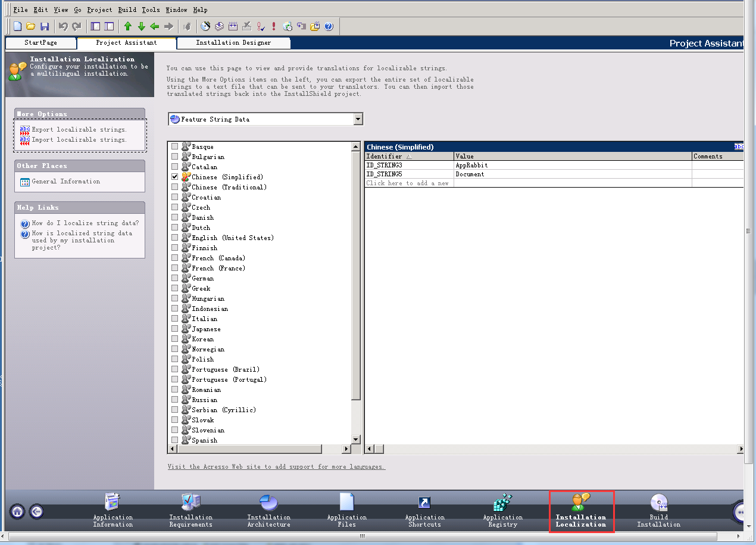Click the green up arrow toolbar icon
756x545 pixels.
pyautogui.click(x=127, y=26)
